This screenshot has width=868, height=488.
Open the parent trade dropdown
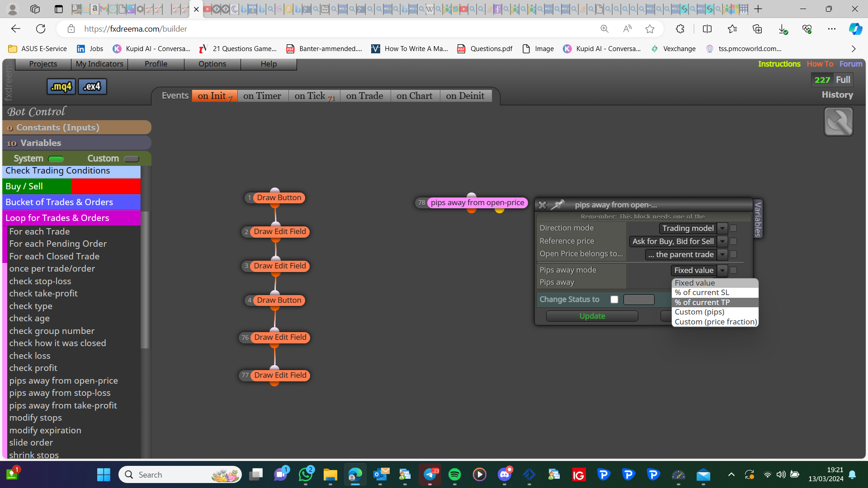pyautogui.click(x=686, y=255)
